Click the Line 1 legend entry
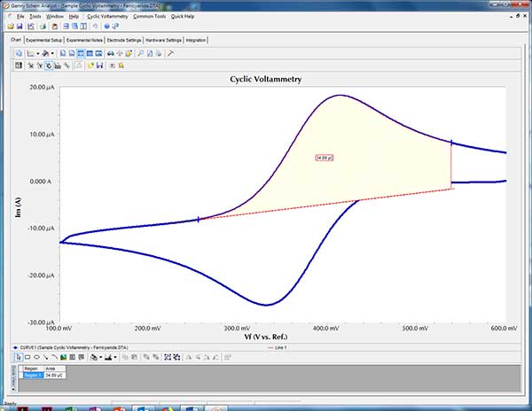 point(278,347)
